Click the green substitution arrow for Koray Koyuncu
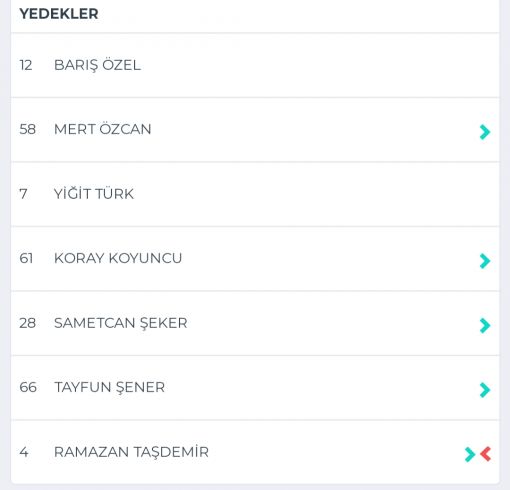The width and height of the screenshot is (510, 490). [485, 261]
